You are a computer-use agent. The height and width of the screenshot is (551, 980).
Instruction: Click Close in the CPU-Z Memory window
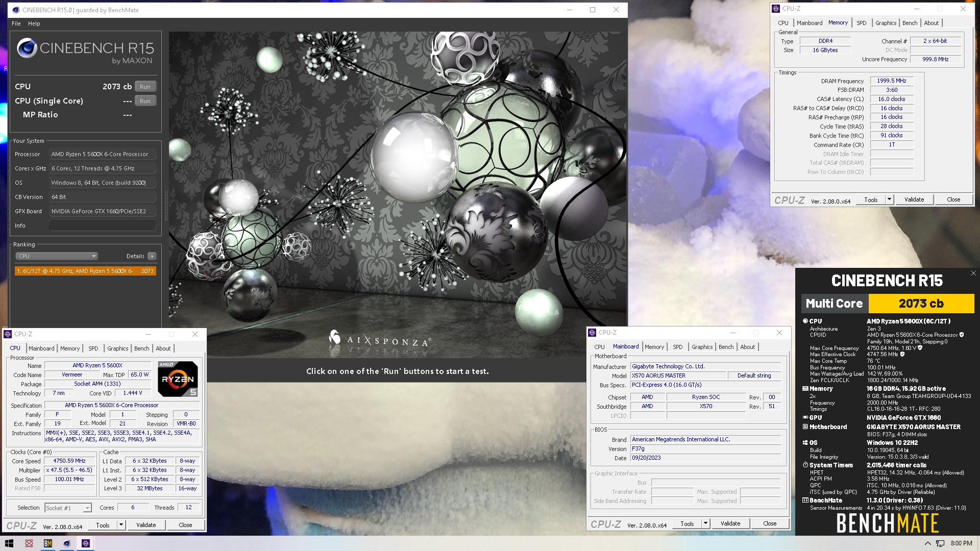tap(953, 199)
